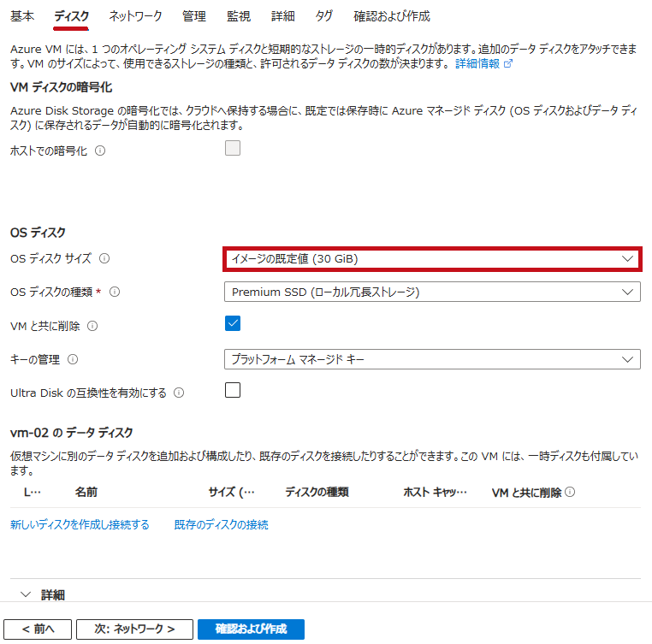Select ディスク tab
Screen dimensions: 652x644
[x=71, y=16]
